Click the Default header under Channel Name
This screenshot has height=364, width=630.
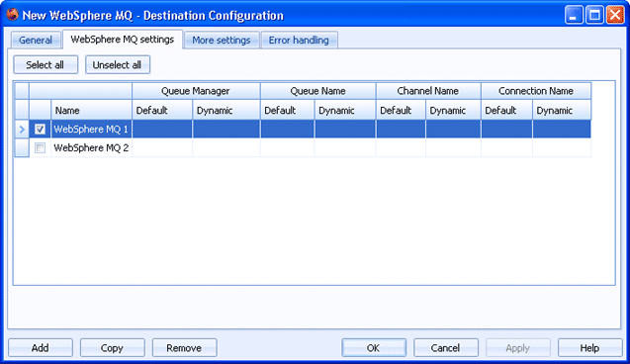401,110
